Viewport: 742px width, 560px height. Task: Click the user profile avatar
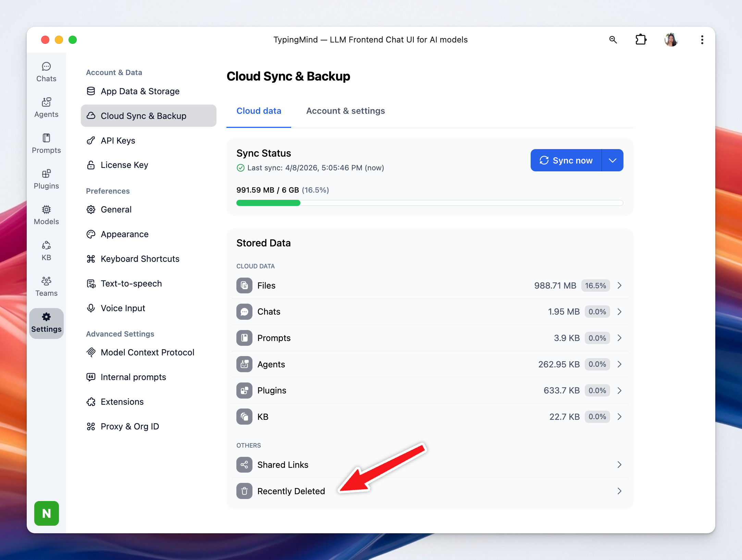[671, 40]
